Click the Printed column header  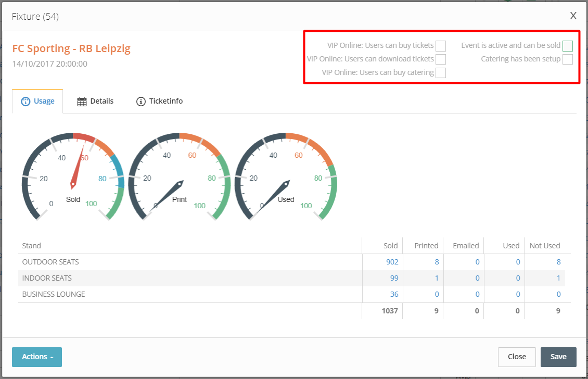point(426,246)
